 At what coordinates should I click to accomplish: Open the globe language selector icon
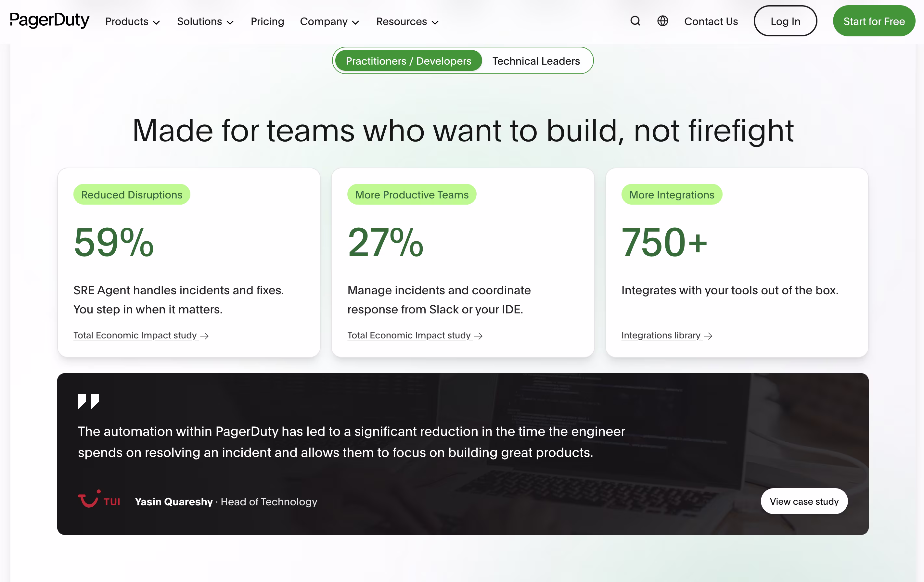point(662,21)
